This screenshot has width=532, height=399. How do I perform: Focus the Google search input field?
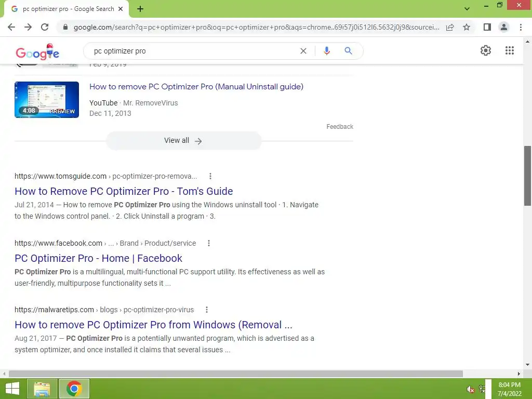coord(193,51)
